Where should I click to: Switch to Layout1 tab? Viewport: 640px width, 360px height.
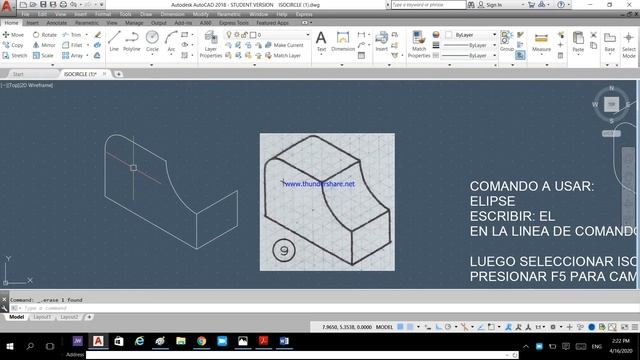[42, 317]
